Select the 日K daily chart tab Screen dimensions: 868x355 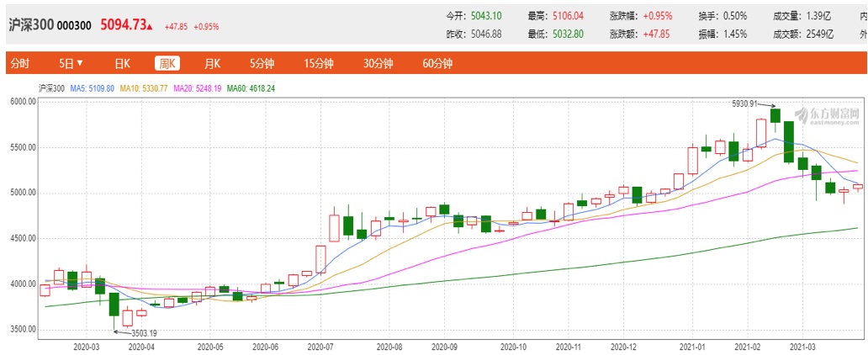pos(122,63)
